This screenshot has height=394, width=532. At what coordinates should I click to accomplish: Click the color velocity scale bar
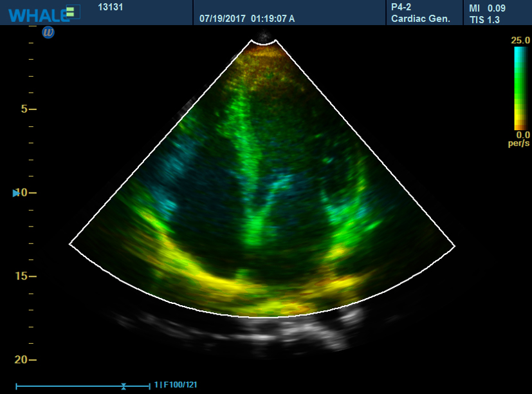(x=520, y=88)
